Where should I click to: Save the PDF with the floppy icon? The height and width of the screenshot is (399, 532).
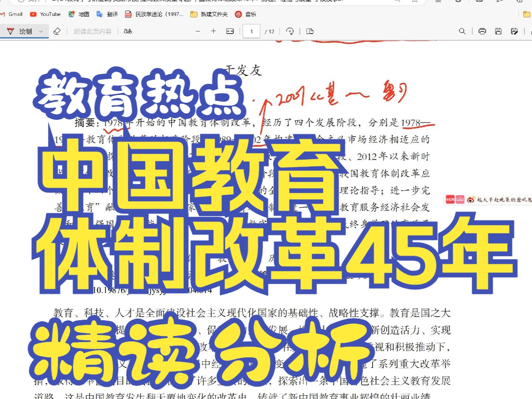point(498,31)
